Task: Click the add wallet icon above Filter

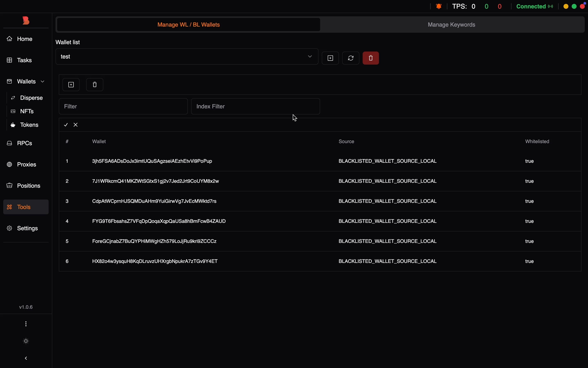Action: 71,85
